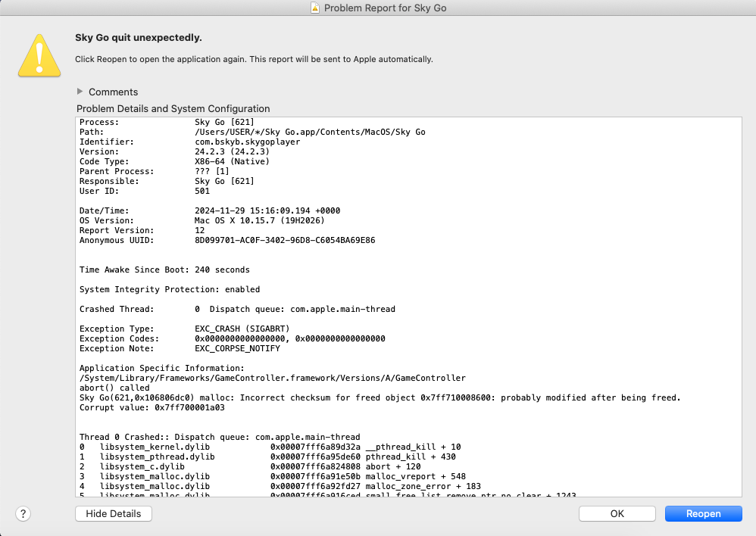Open the help question mark button
The image size is (756, 536).
pos(23,514)
